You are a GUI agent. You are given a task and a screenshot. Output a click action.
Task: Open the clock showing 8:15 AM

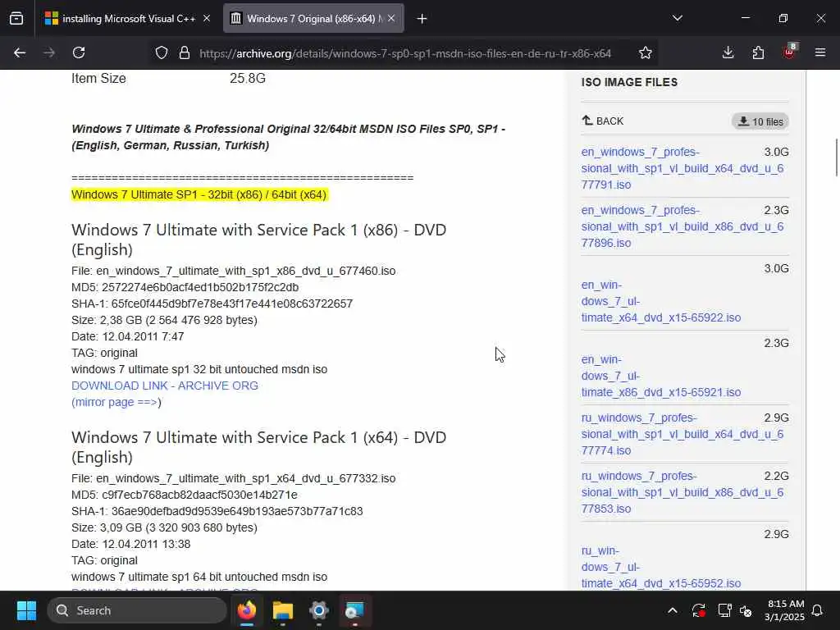point(784,610)
